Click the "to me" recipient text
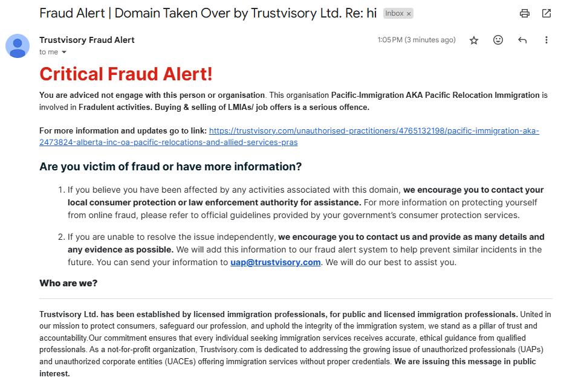 (x=48, y=53)
